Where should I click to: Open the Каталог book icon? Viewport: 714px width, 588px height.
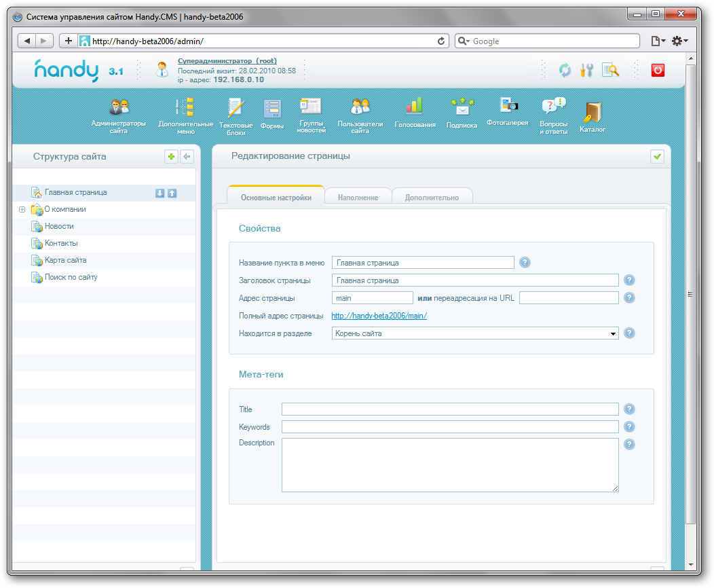pos(592,112)
